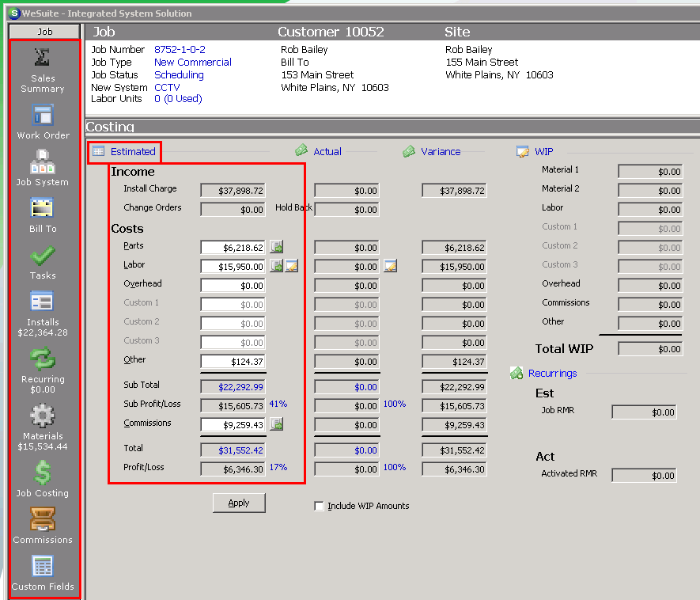Click the WIP Material 2 field

point(650,191)
